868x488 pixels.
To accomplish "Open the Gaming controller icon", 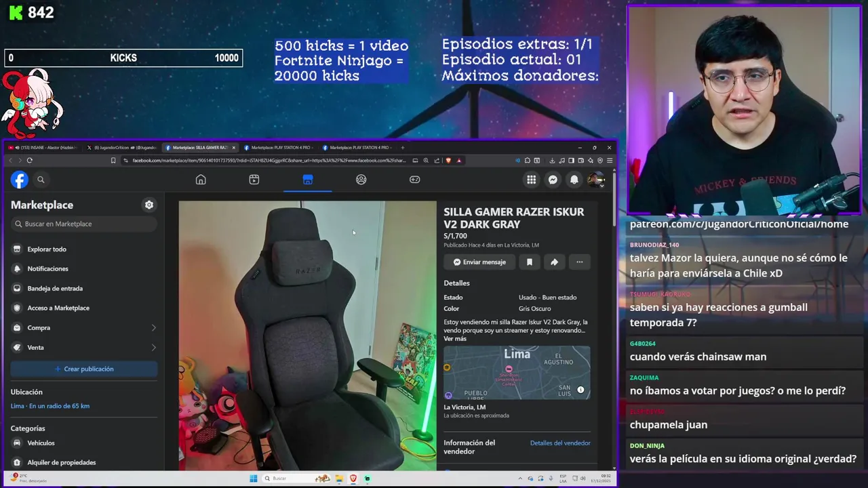I will (x=415, y=180).
